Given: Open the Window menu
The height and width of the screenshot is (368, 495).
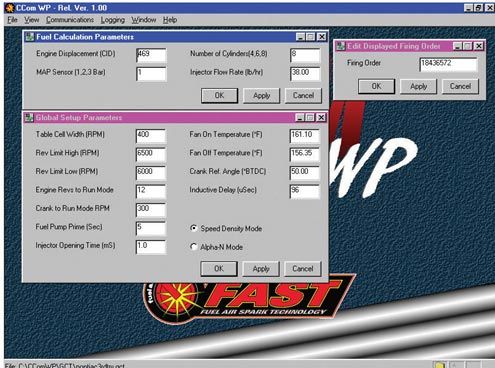Looking at the screenshot, I should click(144, 20).
